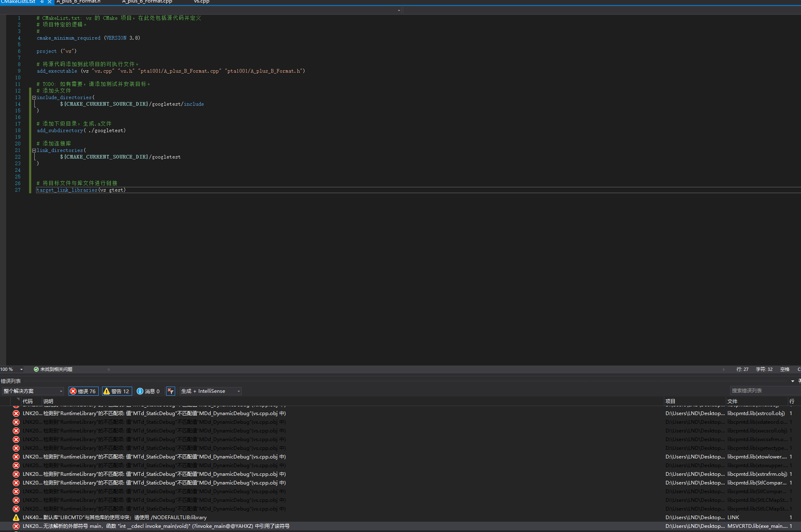This screenshot has width=801, height=532.
Task: Open the 100 % zoom level dropdown
Action: click(21, 369)
